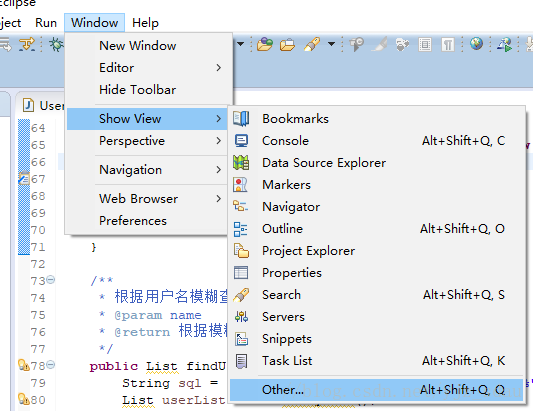
Task: Click the warning marker at line 78
Action: 24,365
